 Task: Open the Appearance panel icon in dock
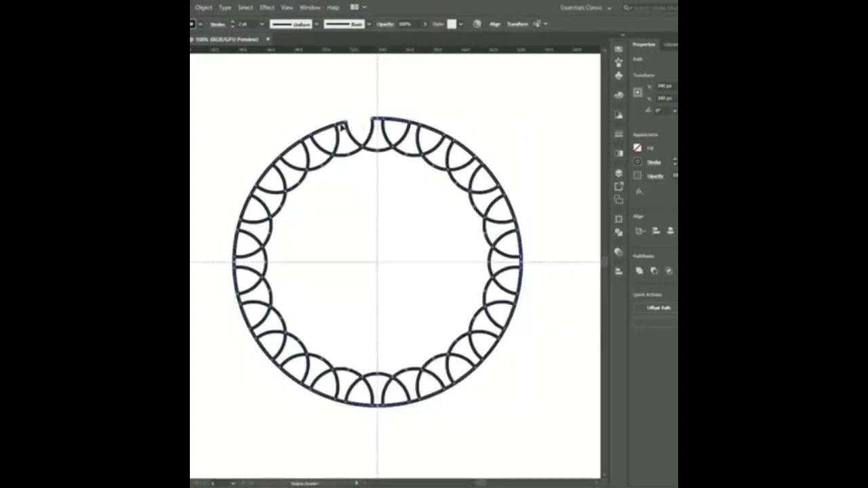point(618,252)
